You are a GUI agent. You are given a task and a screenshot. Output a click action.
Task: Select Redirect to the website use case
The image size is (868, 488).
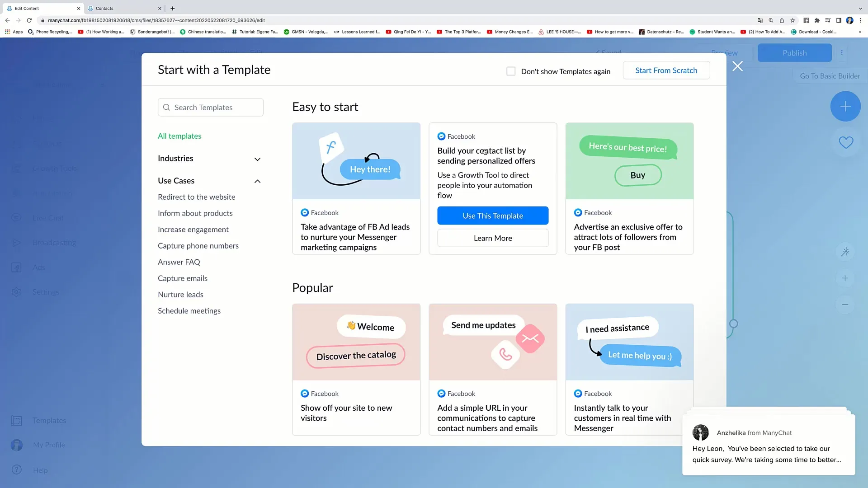(x=197, y=197)
